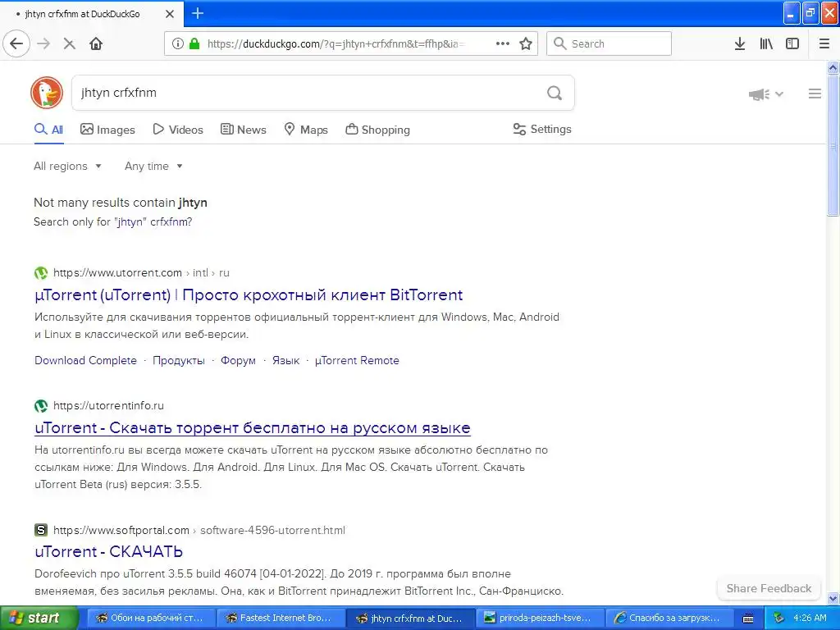Image resolution: width=840 pixels, height=630 pixels.
Task: Open the Firefox hamburger menu
Action: coord(824,43)
